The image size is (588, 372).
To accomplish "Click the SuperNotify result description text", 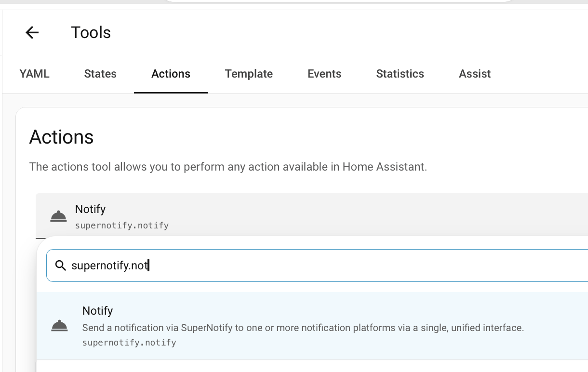I will tap(303, 328).
